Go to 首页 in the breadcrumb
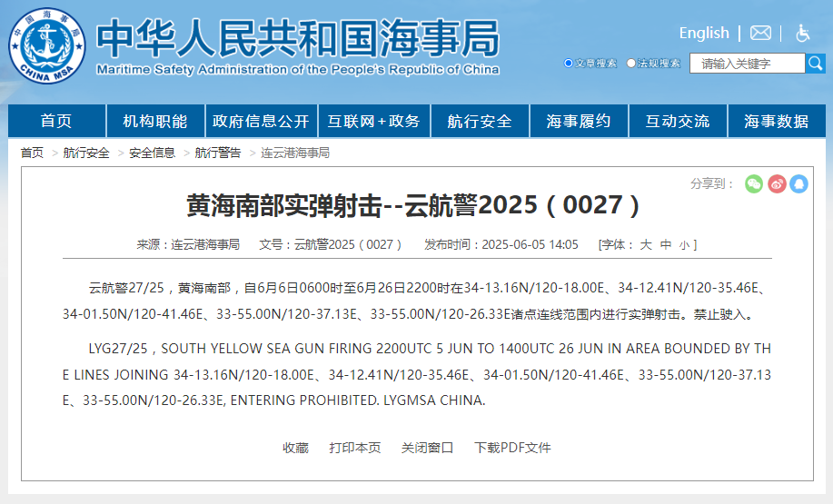833x504 pixels. coord(32,153)
